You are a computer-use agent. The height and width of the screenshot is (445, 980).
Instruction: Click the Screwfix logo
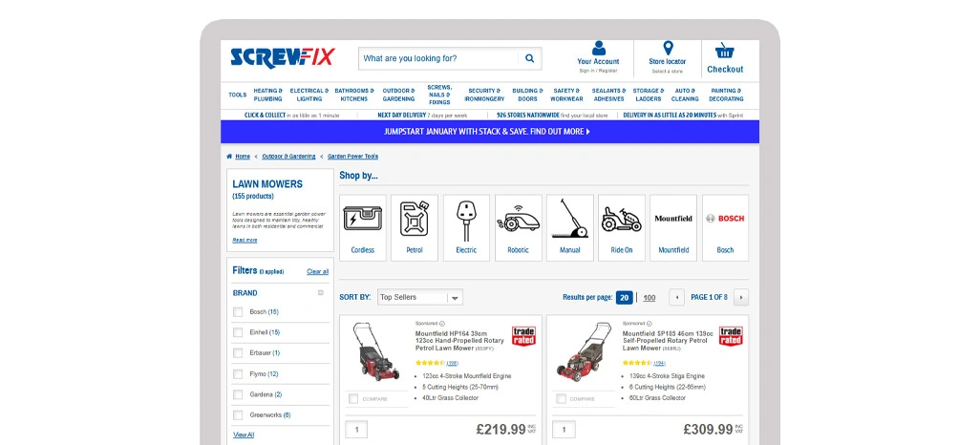tap(283, 57)
